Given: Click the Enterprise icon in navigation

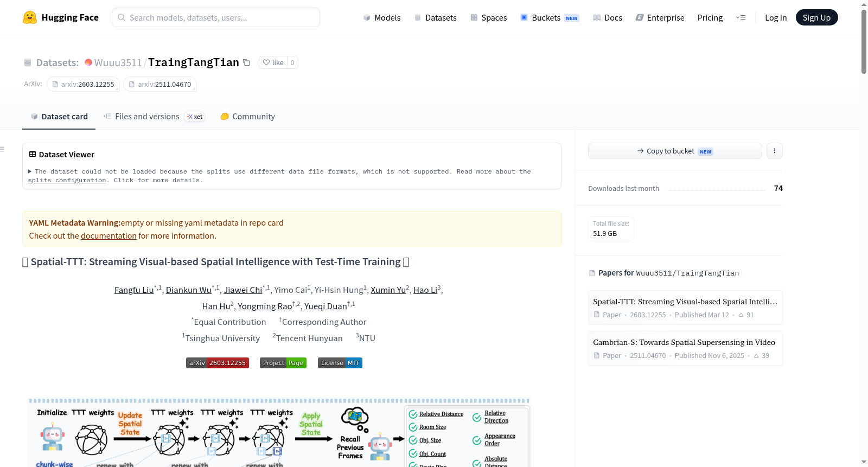Looking at the screenshot, I should [x=640, y=17].
